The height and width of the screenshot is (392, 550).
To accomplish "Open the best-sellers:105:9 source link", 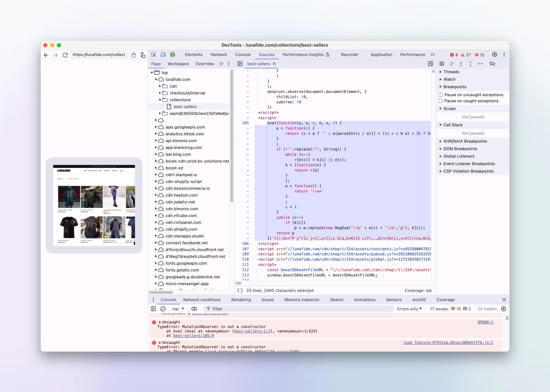I will pos(193,335).
